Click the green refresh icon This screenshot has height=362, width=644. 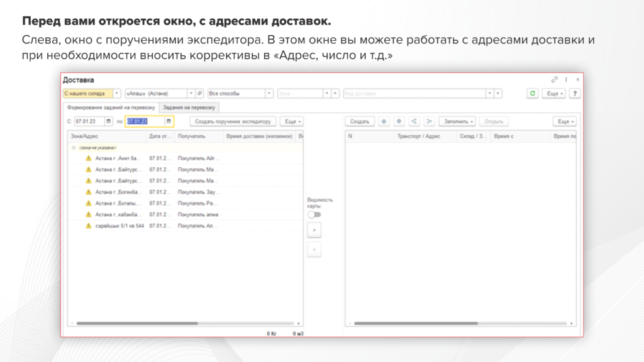point(532,94)
